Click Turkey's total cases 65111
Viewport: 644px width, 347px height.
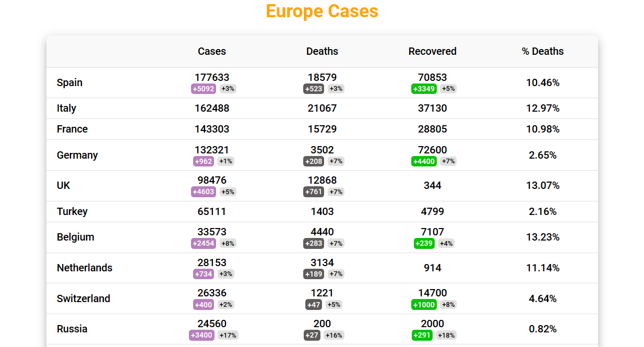212,211
